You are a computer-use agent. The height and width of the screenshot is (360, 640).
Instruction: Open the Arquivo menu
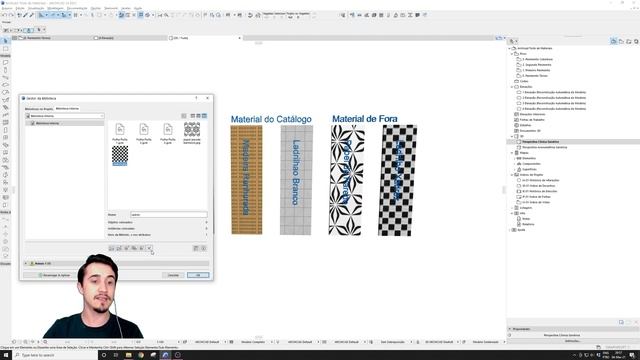click(x=7, y=8)
